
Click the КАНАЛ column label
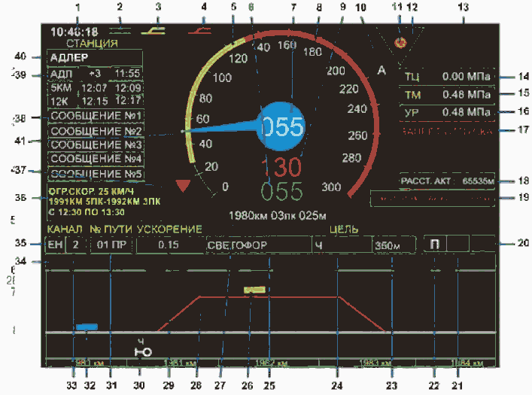pos(65,229)
